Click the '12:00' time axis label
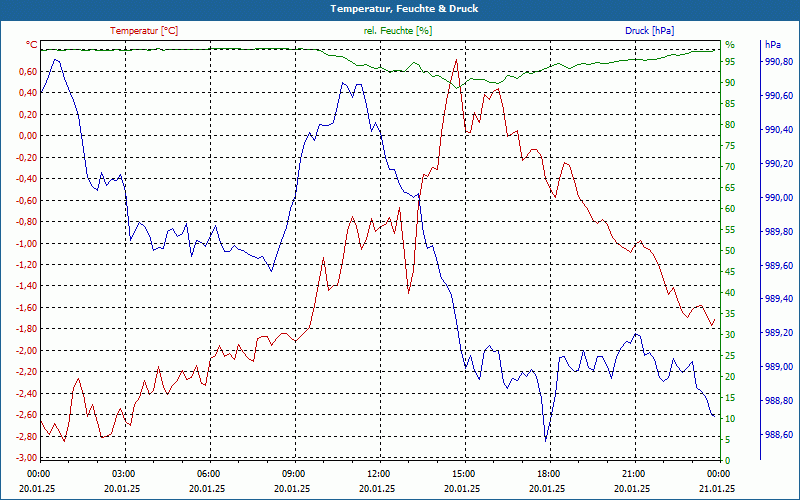Screen dimensions: 800x500 (x=378, y=473)
